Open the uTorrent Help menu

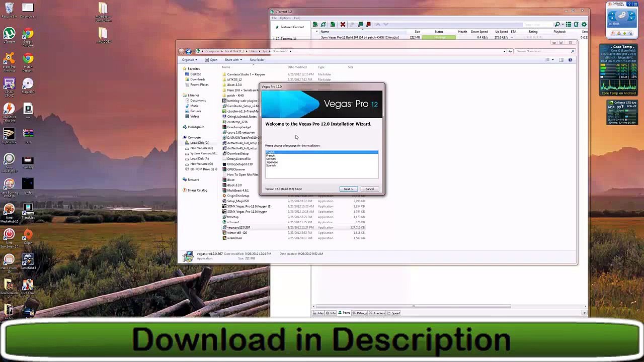coord(297,18)
